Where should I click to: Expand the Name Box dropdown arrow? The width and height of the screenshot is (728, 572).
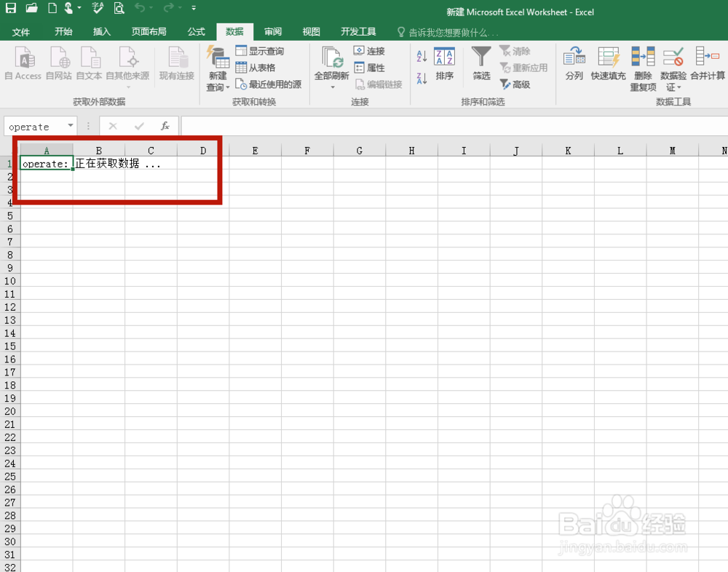(71, 125)
